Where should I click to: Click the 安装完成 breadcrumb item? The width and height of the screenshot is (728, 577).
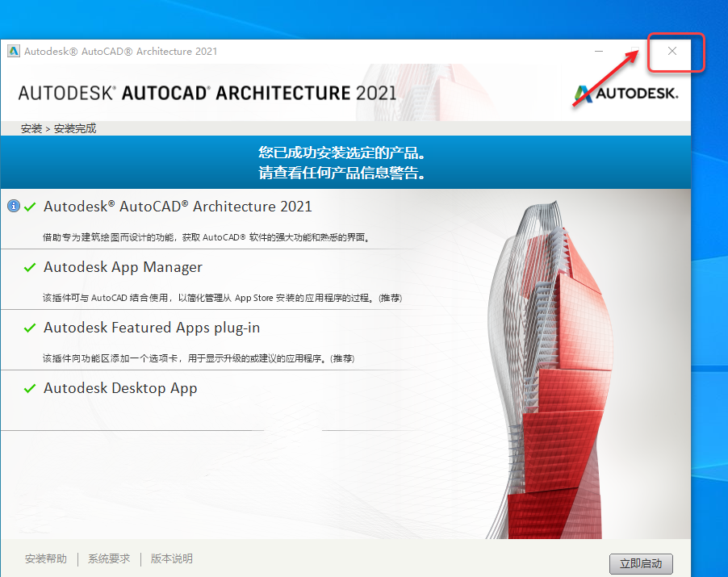point(75,128)
